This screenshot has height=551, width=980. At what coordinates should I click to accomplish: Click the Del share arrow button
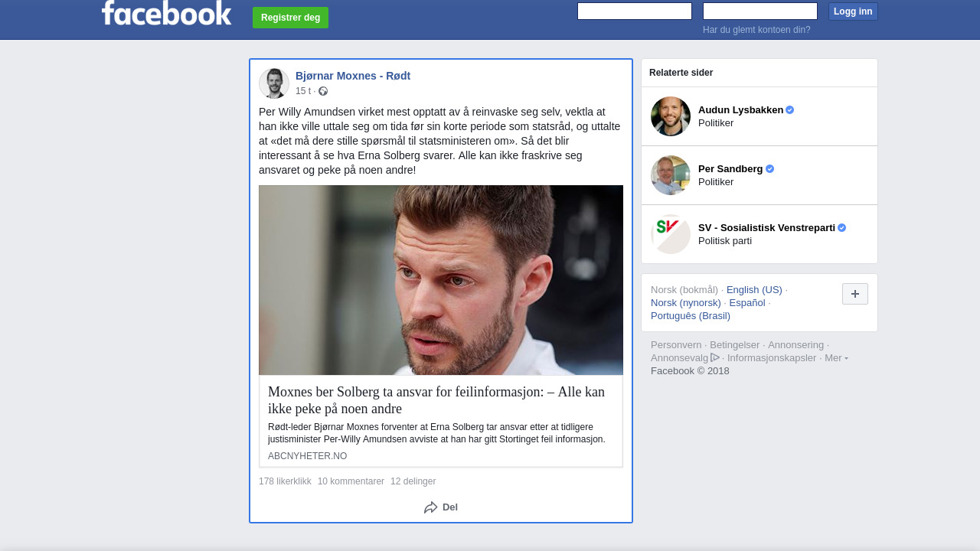pyautogui.click(x=441, y=507)
